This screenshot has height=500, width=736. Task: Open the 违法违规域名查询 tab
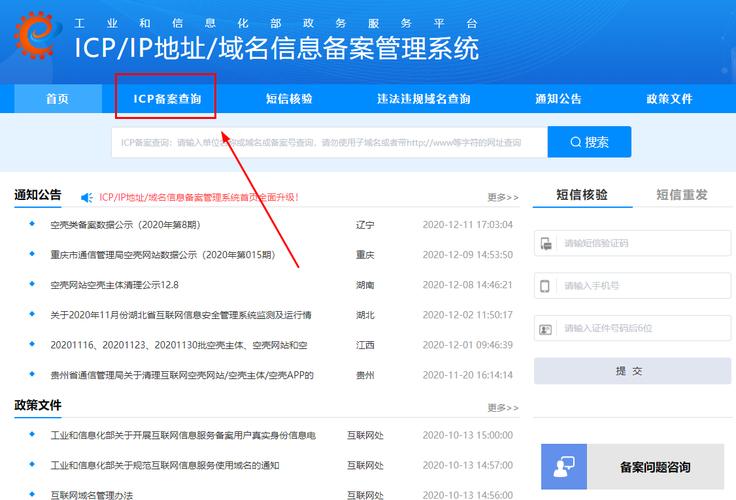[x=424, y=99]
